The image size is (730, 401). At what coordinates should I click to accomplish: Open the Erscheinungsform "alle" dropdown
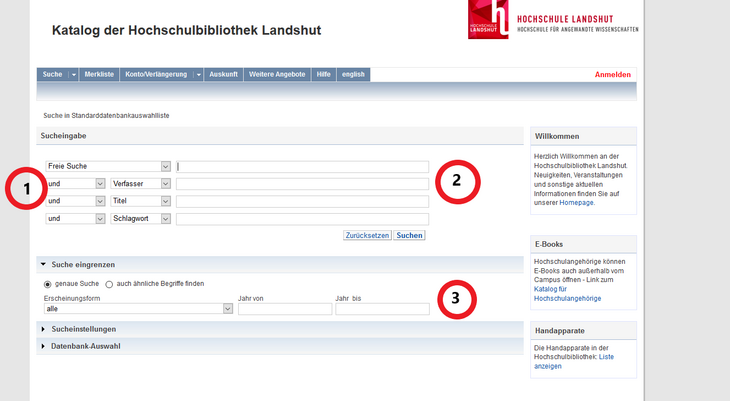[x=138, y=309]
